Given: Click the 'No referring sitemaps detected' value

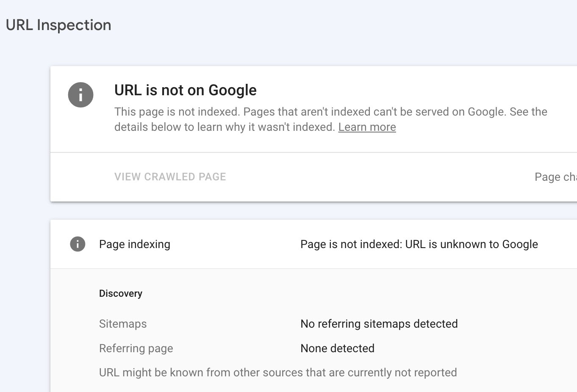Looking at the screenshot, I should coord(379,324).
